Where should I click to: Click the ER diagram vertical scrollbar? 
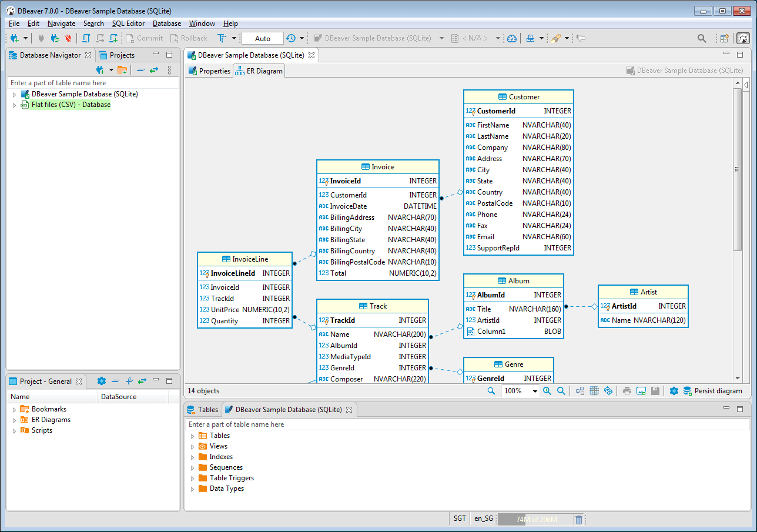[x=738, y=170]
